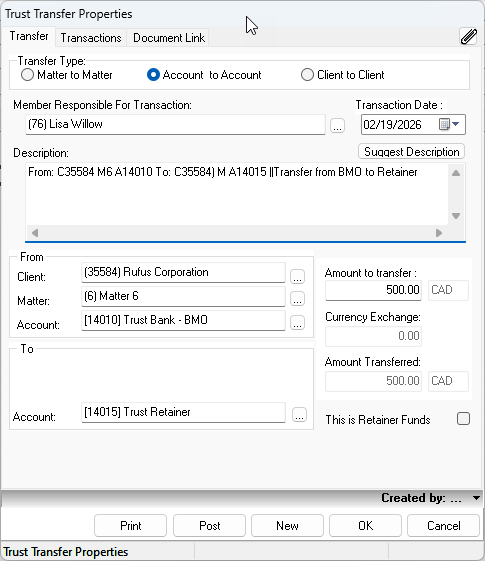Screen dimensions: 485x561
Task: Click the Amount Transferred value field
Action: pos(373,381)
